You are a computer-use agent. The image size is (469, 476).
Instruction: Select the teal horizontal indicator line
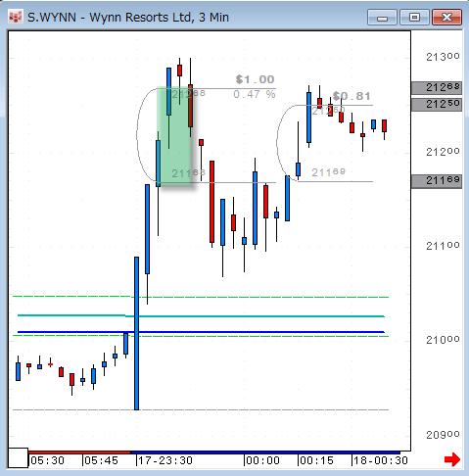click(x=201, y=315)
